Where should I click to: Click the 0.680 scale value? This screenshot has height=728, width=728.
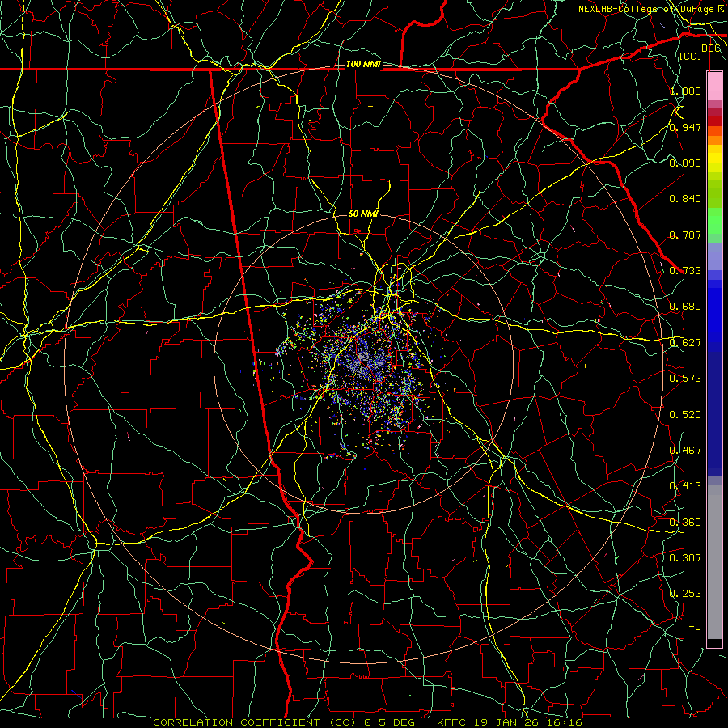685,307
